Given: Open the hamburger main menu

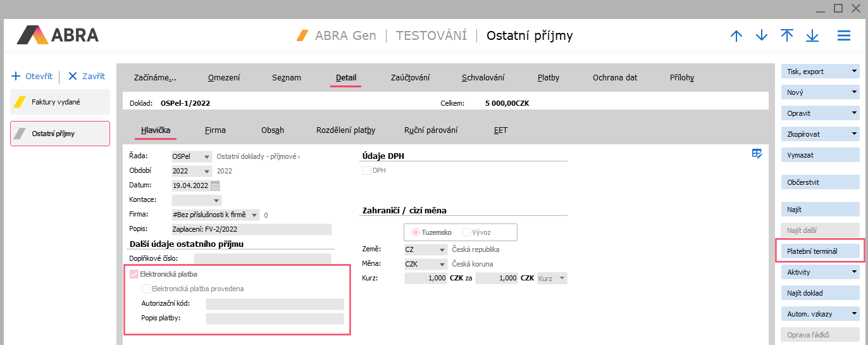Looking at the screenshot, I should pos(844,36).
